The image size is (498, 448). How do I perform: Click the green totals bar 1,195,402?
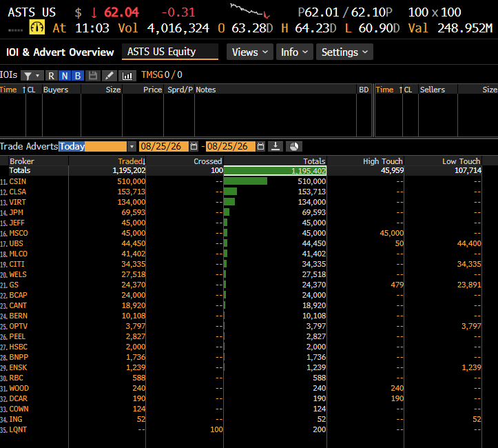pyautogui.click(x=275, y=171)
